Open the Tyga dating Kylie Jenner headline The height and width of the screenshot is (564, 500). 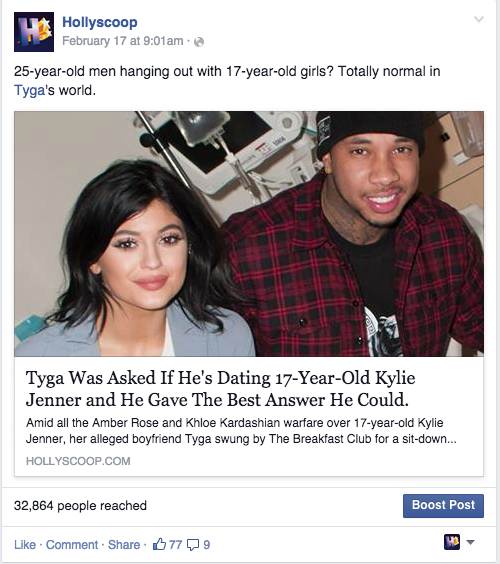[221, 389]
